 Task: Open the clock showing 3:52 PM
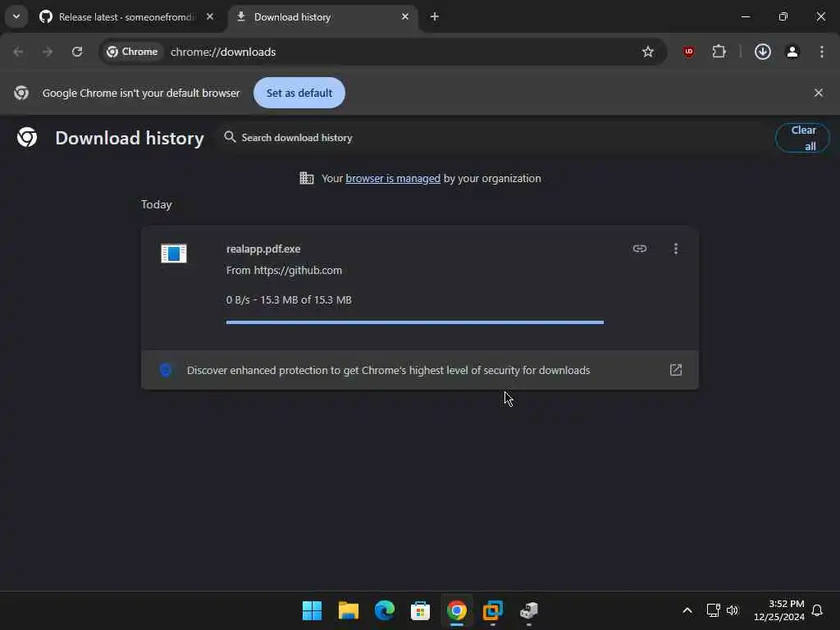779,610
